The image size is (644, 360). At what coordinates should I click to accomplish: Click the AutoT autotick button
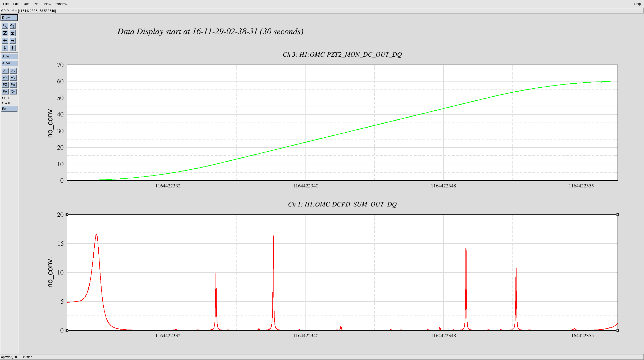9,56
